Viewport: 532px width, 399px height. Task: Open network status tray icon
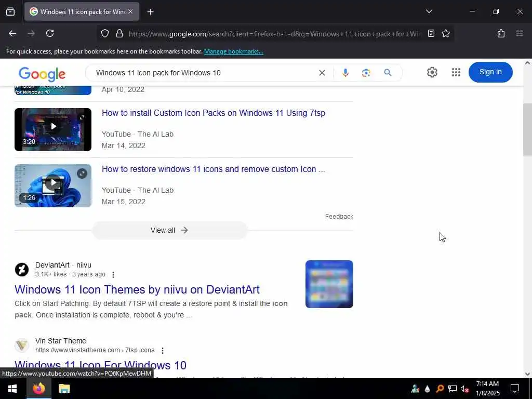coord(452,389)
